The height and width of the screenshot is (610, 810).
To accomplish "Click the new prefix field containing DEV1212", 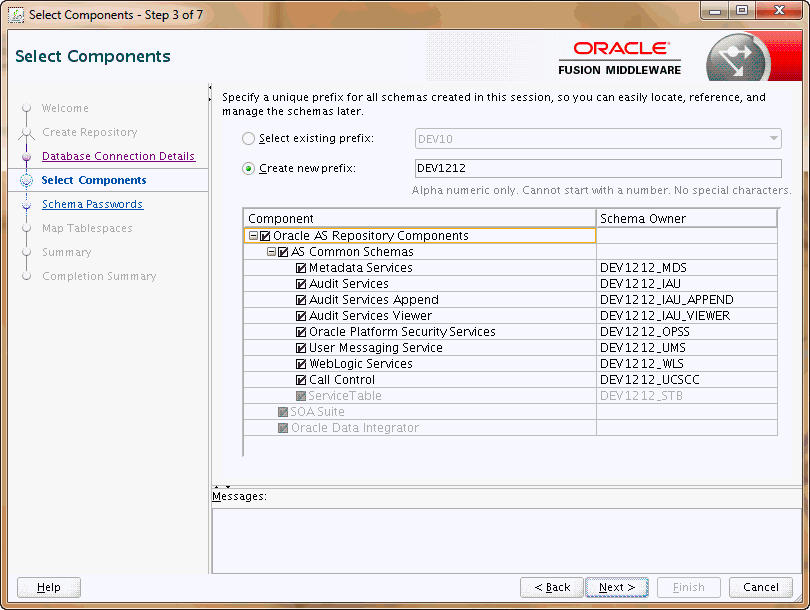I will [x=598, y=168].
